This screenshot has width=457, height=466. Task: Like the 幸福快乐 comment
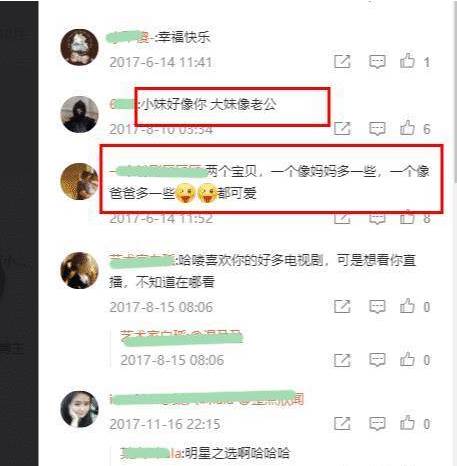point(407,61)
